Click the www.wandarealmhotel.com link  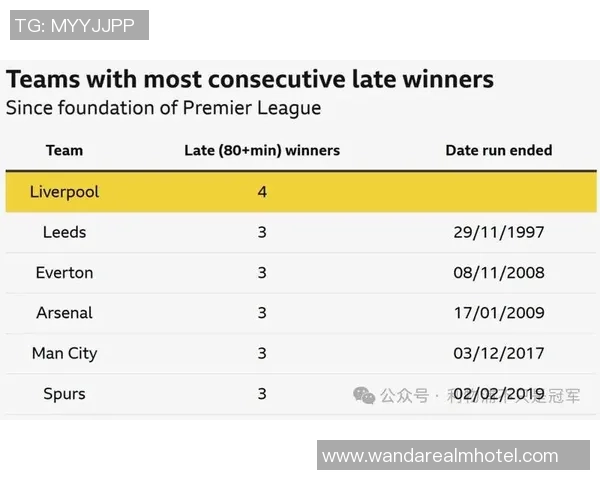(440, 456)
